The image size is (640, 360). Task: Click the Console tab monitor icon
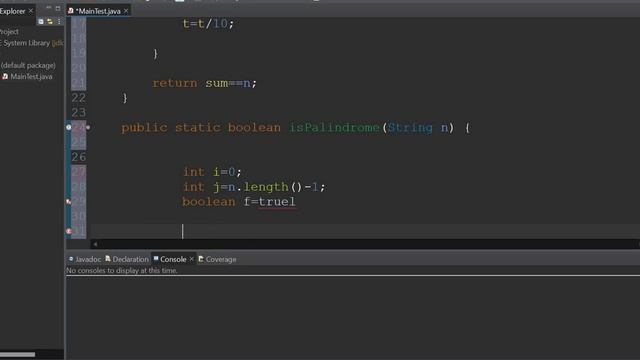click(x=156, y=259)
